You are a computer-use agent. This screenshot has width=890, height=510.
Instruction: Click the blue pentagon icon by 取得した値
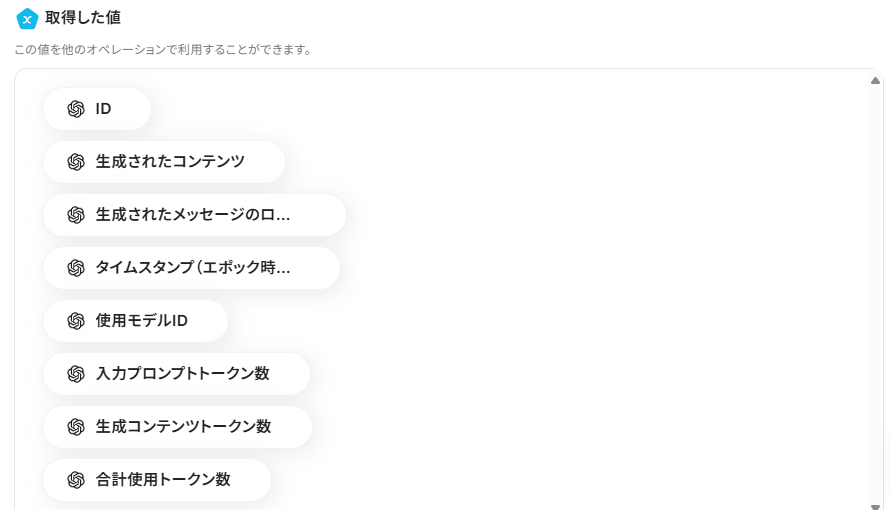click(x=27, y=18)
